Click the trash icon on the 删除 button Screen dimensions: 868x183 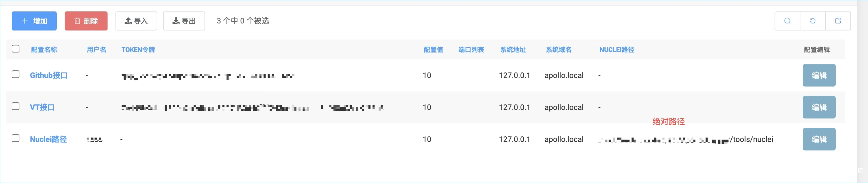78,21
